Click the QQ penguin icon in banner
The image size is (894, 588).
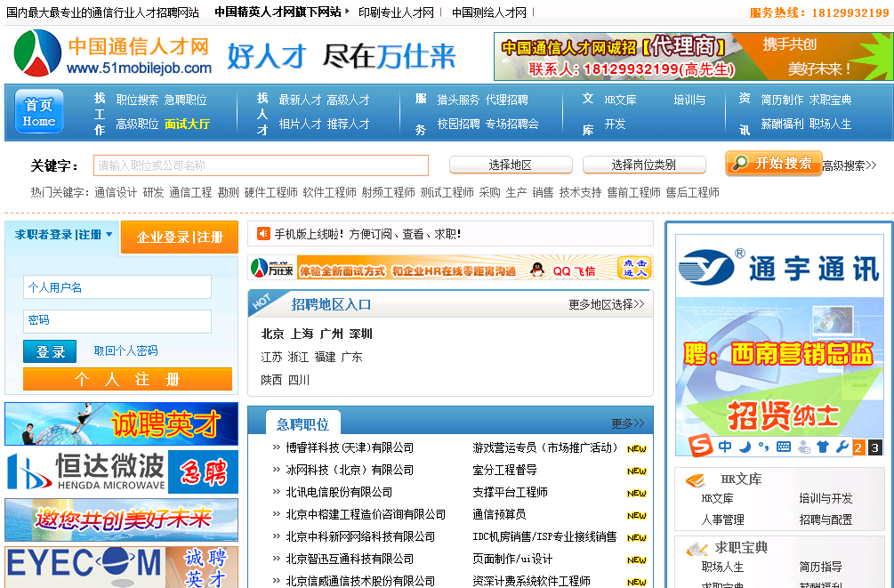point(537,270)
